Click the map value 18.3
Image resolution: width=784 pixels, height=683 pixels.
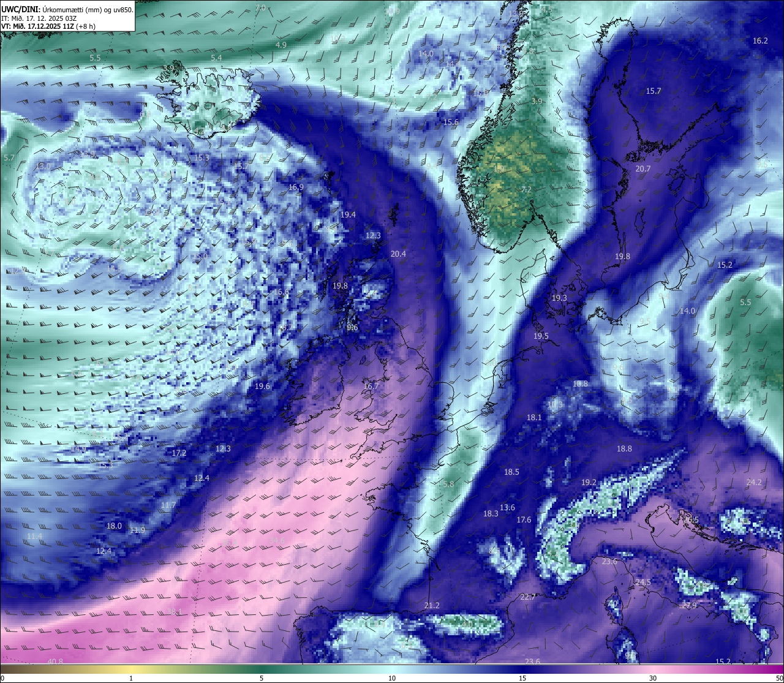pyautogui.click(x=491, y=513)
